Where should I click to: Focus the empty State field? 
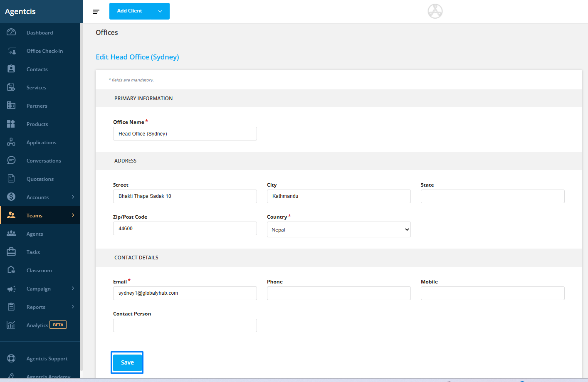click(492, 196)
